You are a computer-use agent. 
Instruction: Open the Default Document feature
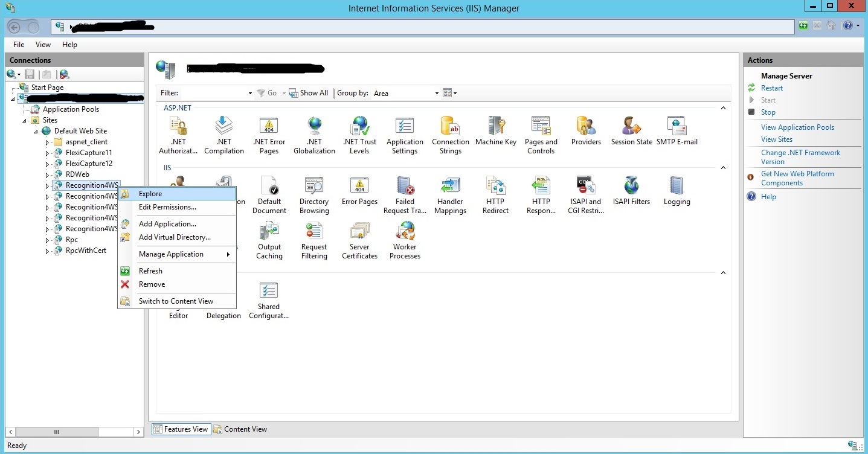(x=269, y=196)
